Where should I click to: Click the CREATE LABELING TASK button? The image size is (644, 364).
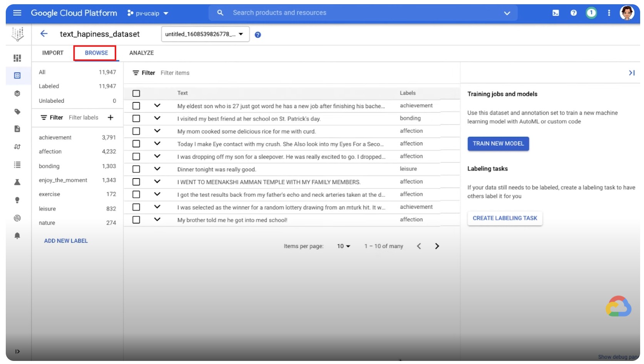(x=504, y=218)
